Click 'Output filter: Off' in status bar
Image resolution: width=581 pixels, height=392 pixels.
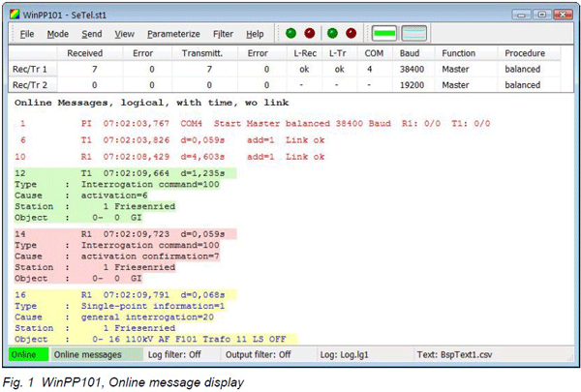pyautogui.click(x=258, y=354)
